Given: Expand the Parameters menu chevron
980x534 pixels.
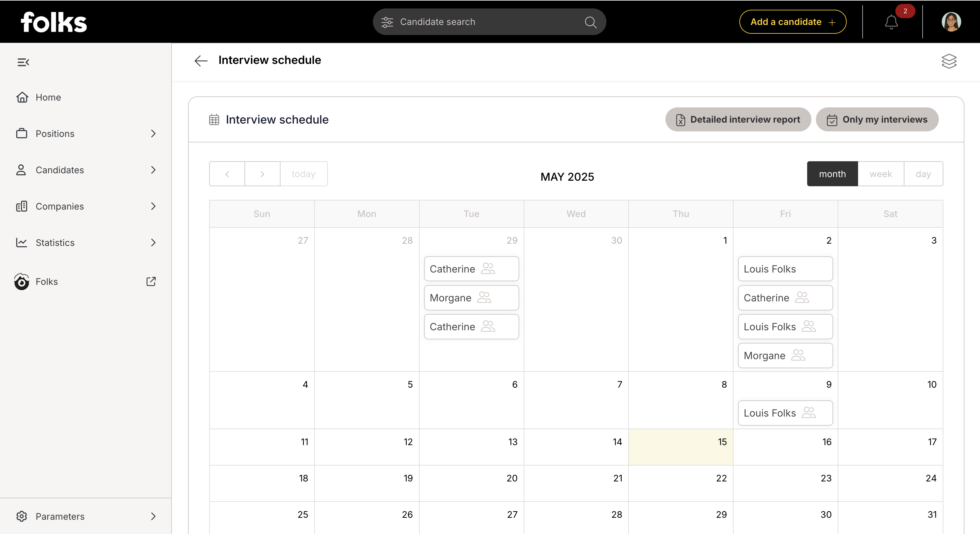Looking at the screenshot, I should coord(153,516).
